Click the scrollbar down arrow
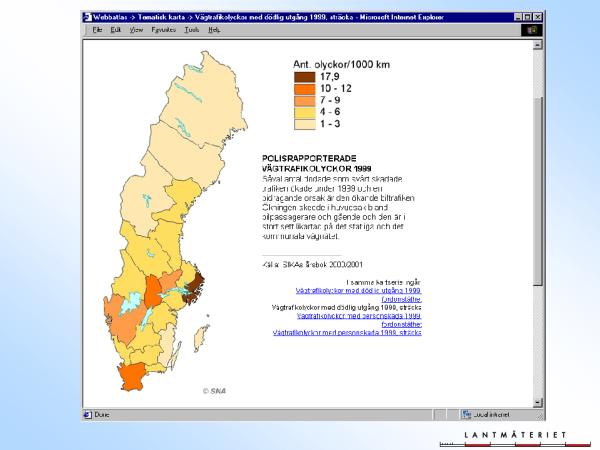 pyautogui.click(x=539, y=401)
